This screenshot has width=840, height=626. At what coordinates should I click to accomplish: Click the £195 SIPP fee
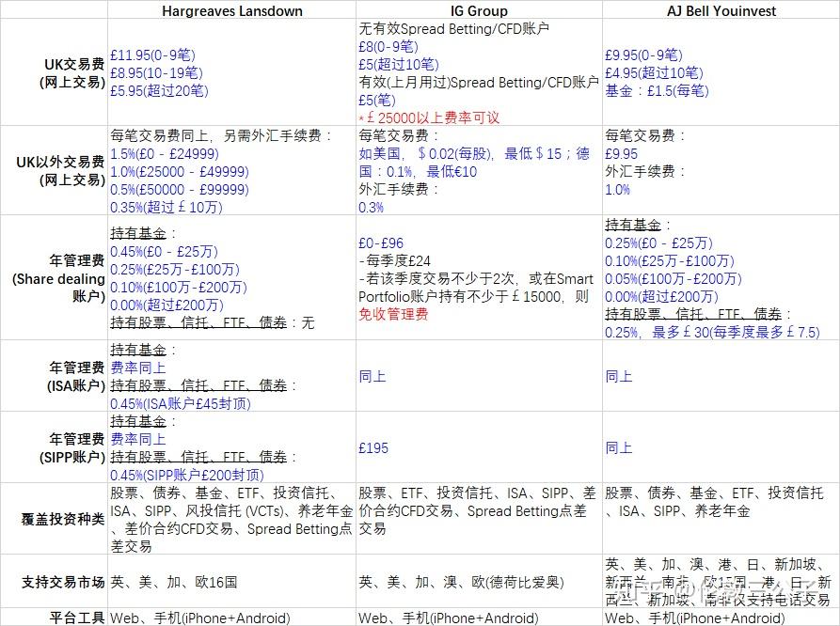pyautogui.click(x=373, y=448)
